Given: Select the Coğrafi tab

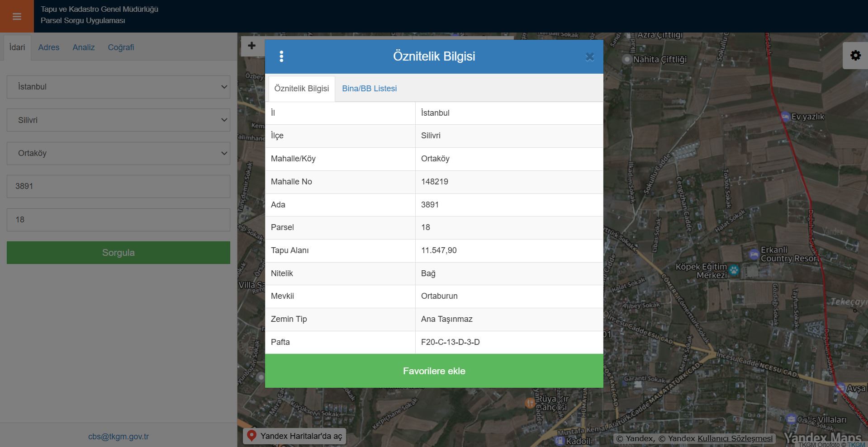Looking at the screenshot, I should point(121,47).
